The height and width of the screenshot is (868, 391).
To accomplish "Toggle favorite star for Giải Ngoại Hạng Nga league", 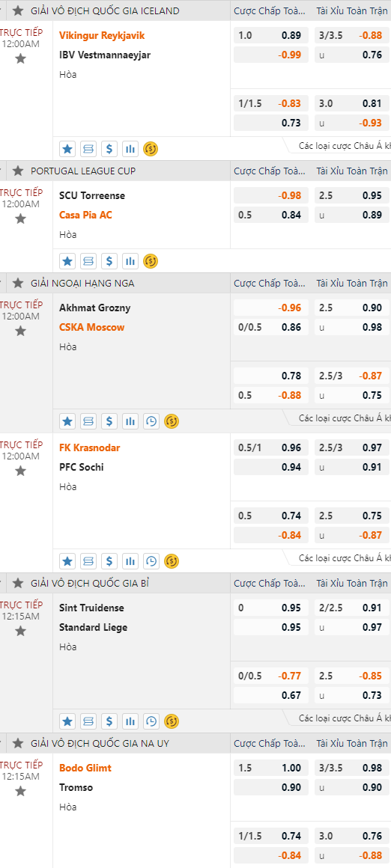I will pos(18,284).
